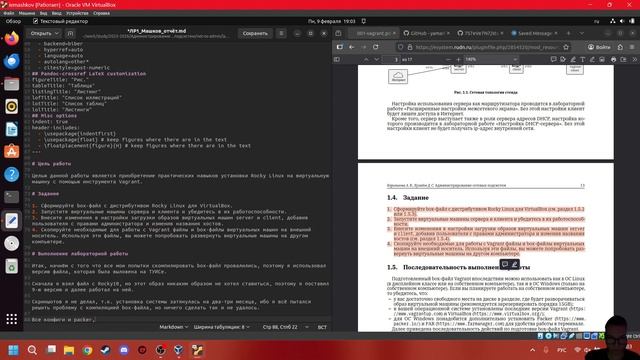
Task: Open the 'Текстовый редактор' app menu
Action: tap(60, 21)
